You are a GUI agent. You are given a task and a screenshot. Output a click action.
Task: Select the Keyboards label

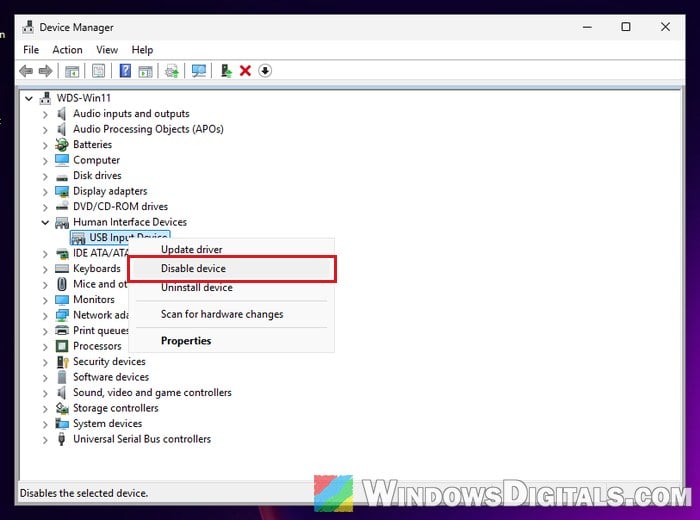point(97,269)
